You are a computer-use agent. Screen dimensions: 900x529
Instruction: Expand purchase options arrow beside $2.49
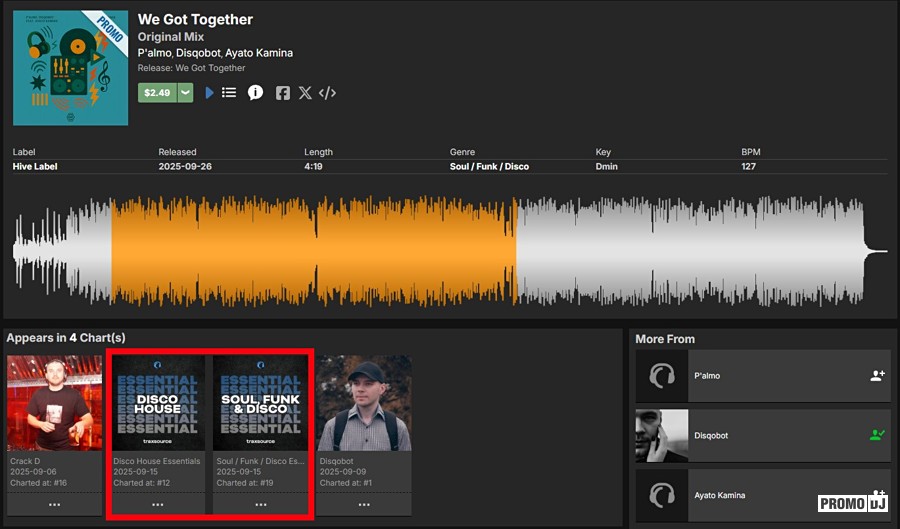pyautogui.click(x=185, y=93)
